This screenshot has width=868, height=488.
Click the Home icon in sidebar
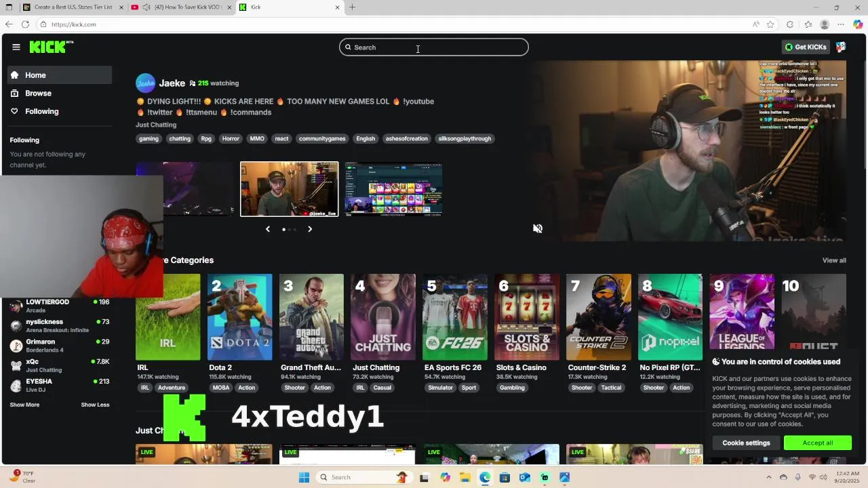(15, 75)
